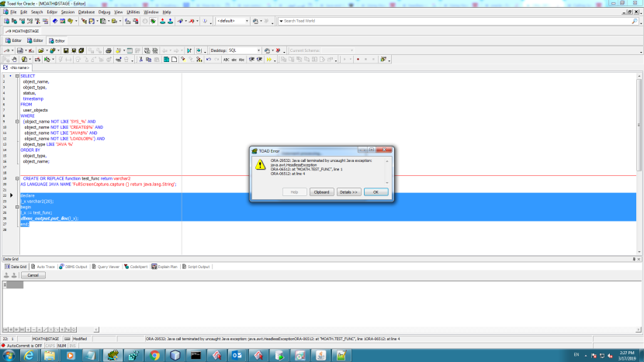Open the Desktop: SQL dropdown
The image size is (644, 362).
pyautogui.click(x=257, y=50)
